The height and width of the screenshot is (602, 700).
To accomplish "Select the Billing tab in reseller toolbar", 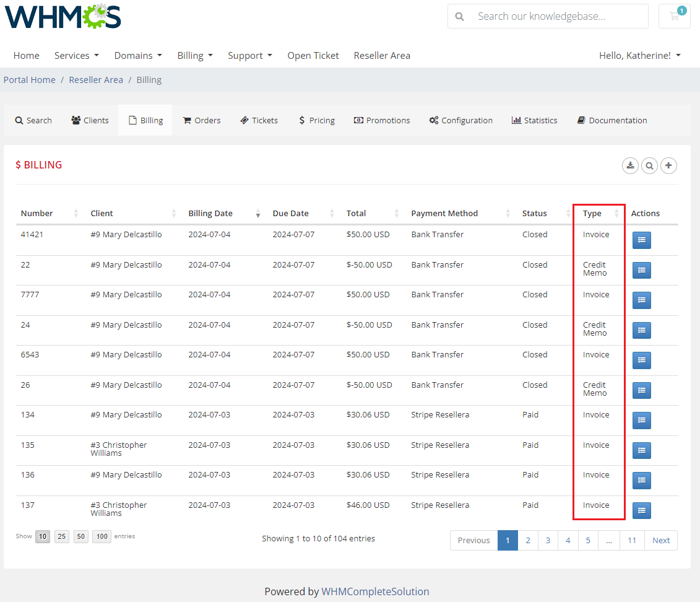I will point(145,120).
